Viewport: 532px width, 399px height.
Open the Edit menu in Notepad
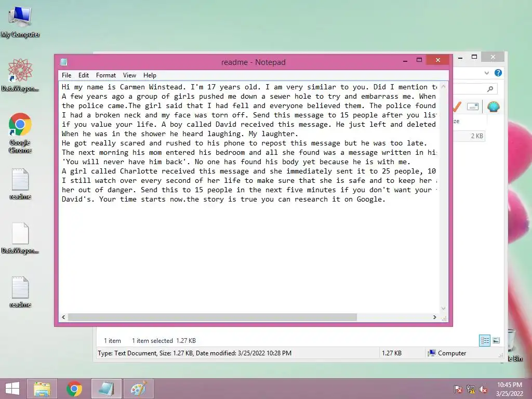click(84, 75)
